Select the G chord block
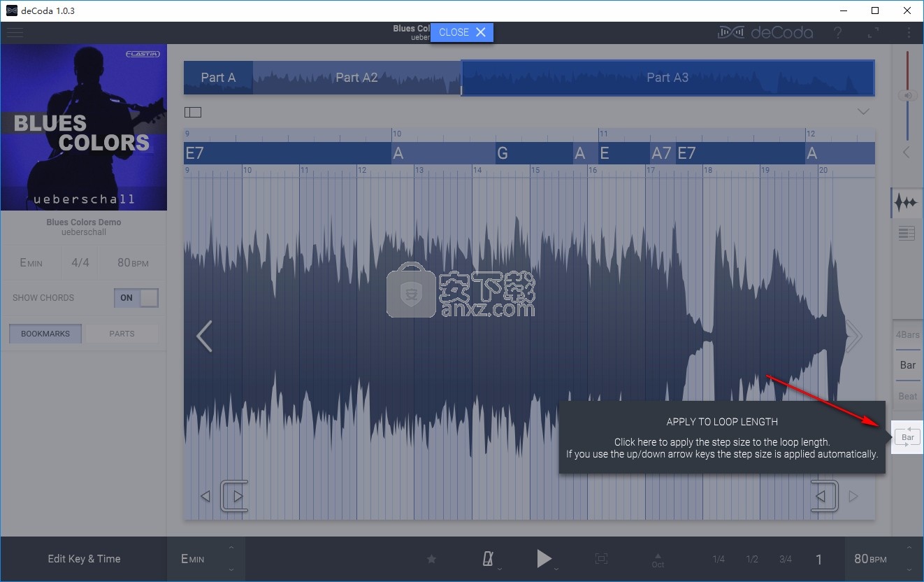This screenshot has height=582, width=924. 534,153
